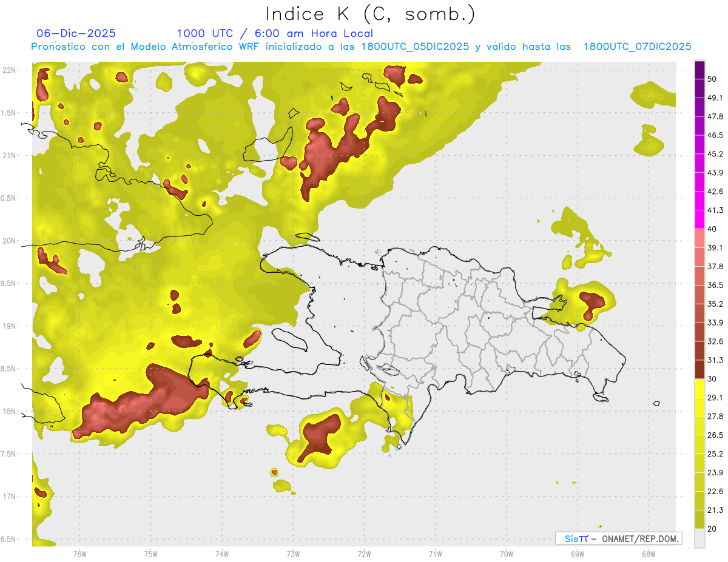This screenshot has width=728, height=562.
Task: Click the colorbar value '31.3'
Action: point(715,360)
